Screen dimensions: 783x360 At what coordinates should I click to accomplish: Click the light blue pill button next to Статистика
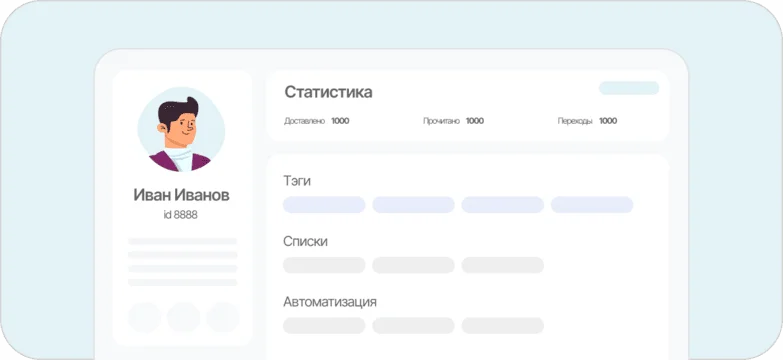pos(629,88)
